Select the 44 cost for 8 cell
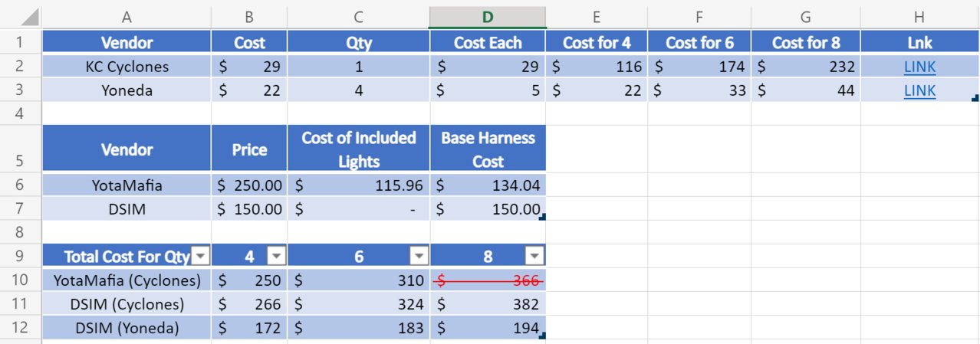This screenshot has width=980, height=344. pyautogui.click(x=806, y=90)
